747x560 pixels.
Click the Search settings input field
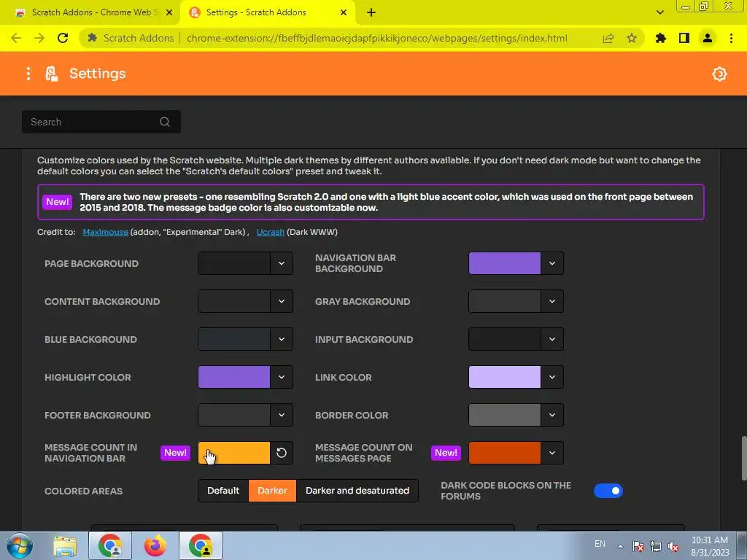(101, 122)
